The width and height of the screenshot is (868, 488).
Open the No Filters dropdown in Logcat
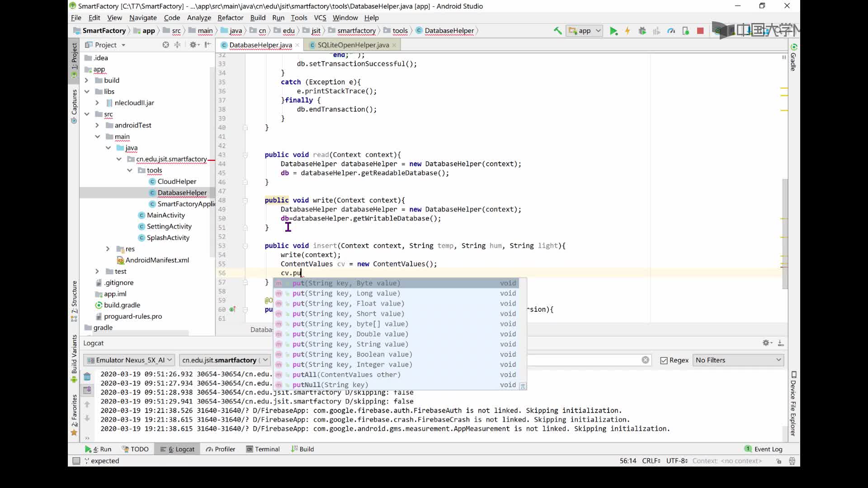(738, 360)
